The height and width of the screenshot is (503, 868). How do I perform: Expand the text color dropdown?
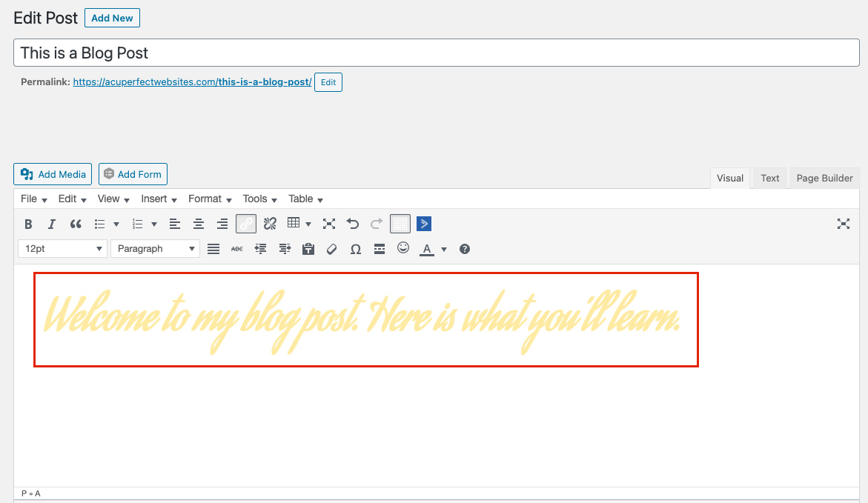point(443,249)
